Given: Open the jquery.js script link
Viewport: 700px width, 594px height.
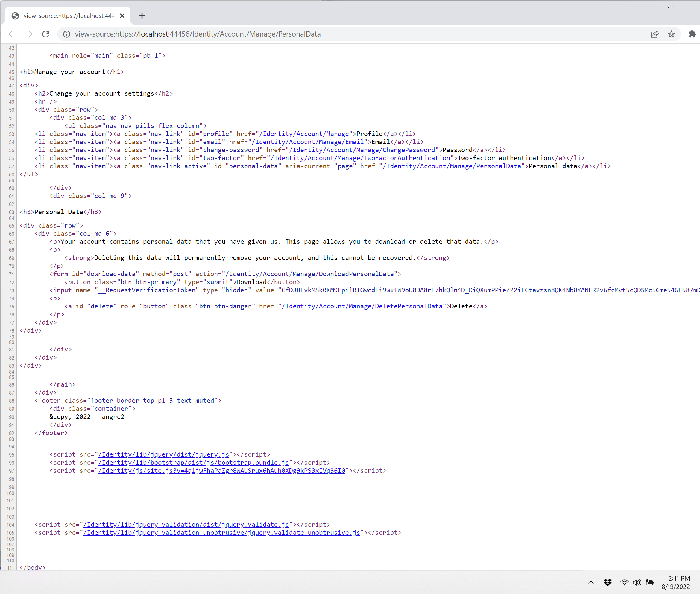Looking at the screenshot, I should click(164, 454).
